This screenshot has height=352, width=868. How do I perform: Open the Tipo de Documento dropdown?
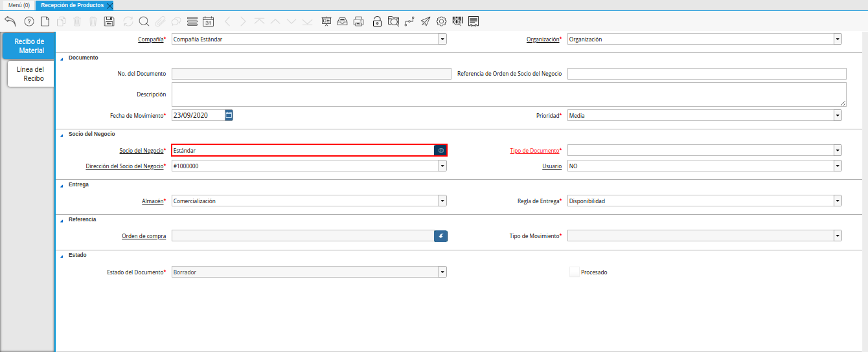tap(838, 150)
